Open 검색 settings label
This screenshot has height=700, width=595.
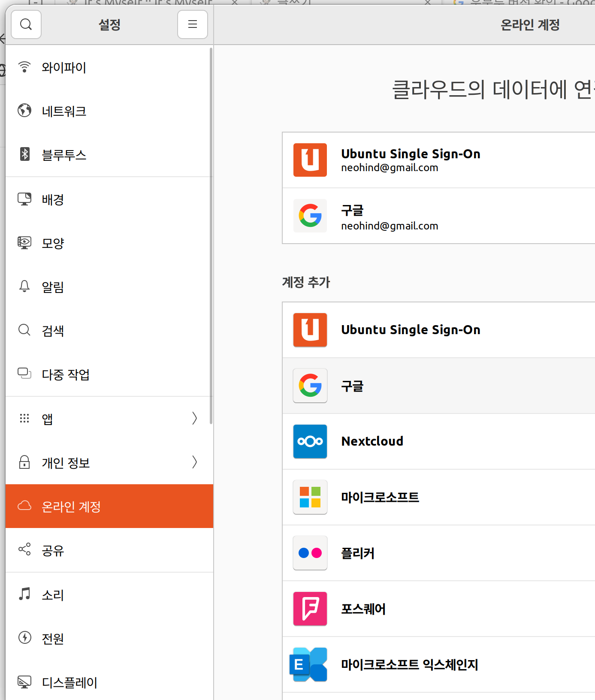pos(53,331)
